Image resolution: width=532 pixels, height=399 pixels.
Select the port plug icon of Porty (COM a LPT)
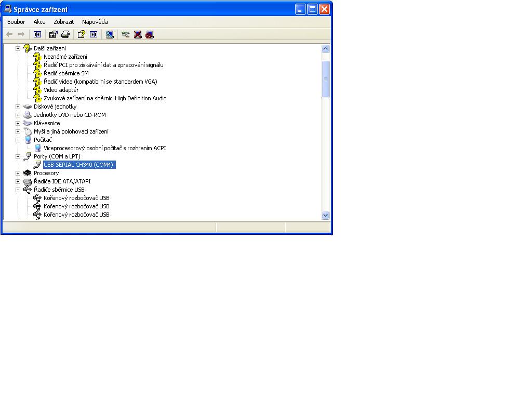[x=28, y=156]
